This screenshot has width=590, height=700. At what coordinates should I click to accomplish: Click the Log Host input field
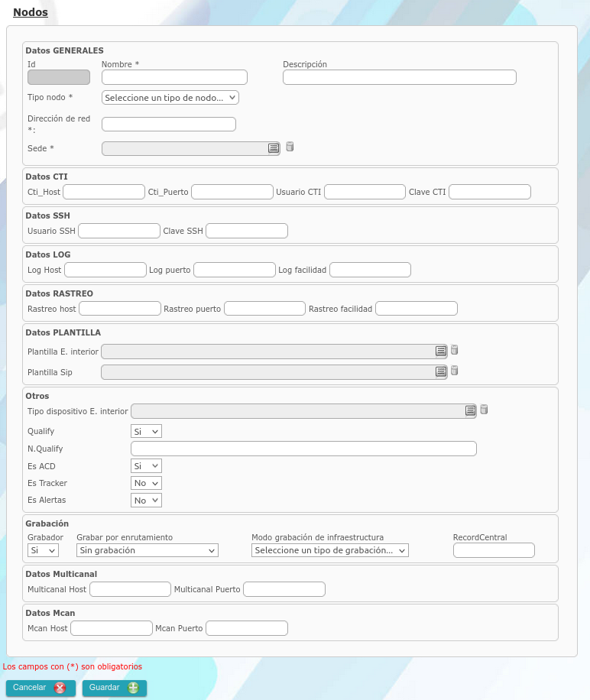point(105,270)
